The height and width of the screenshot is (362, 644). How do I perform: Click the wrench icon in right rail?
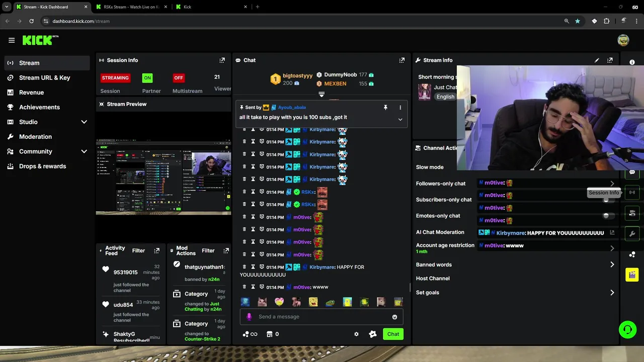pos(632,233)
